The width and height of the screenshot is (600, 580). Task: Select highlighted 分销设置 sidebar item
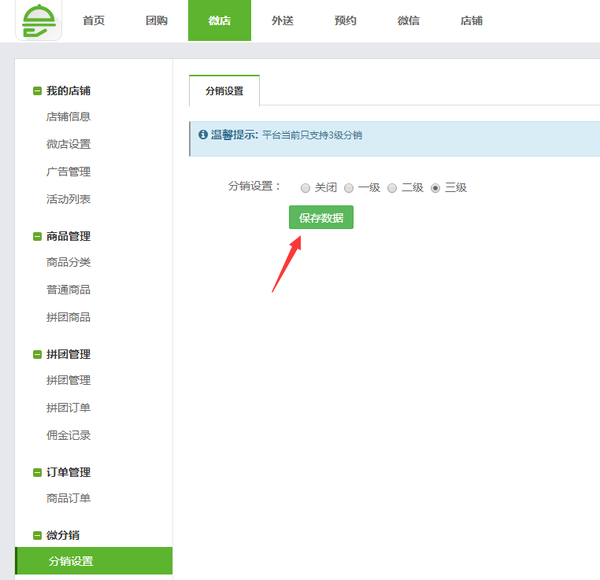click(x=94, y=561)
